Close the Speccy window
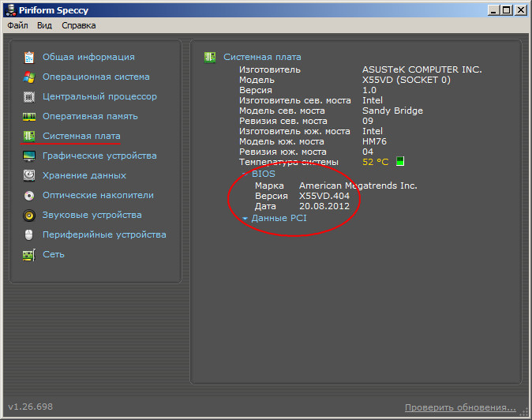Image resolution: width=532 pixels, height=420 pixels. pyautogui.click(x=521, y=10)
